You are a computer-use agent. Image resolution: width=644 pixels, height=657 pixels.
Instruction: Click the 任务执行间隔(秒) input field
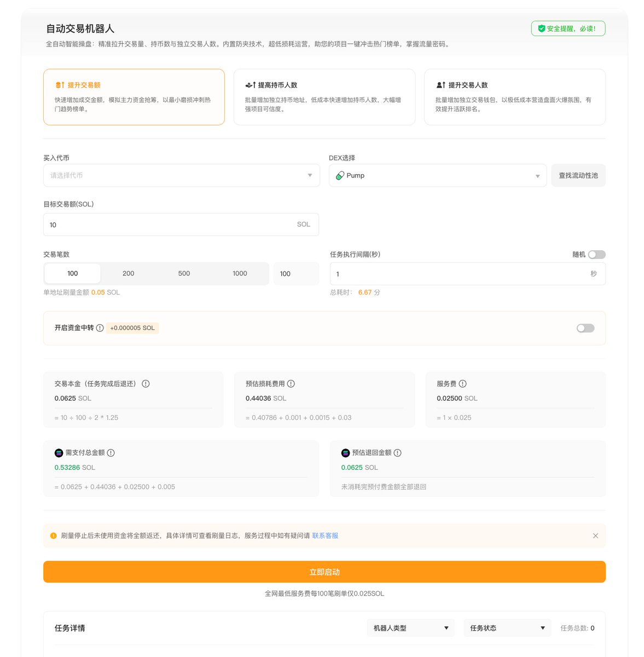(468, 274)
